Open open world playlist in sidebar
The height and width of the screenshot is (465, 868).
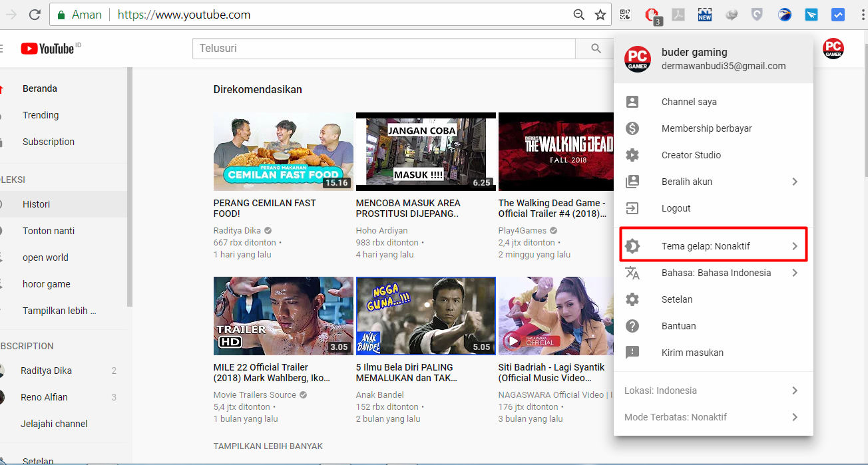63,257
